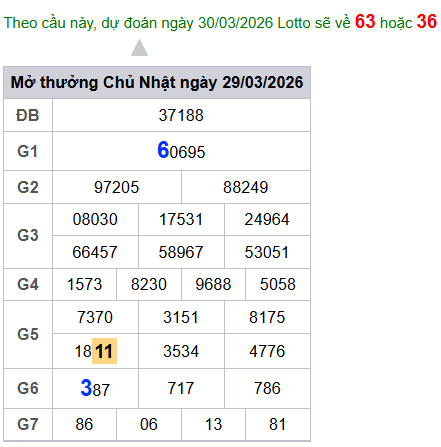
Task: Click G3 number 24964
Action: tap(267, 220)
